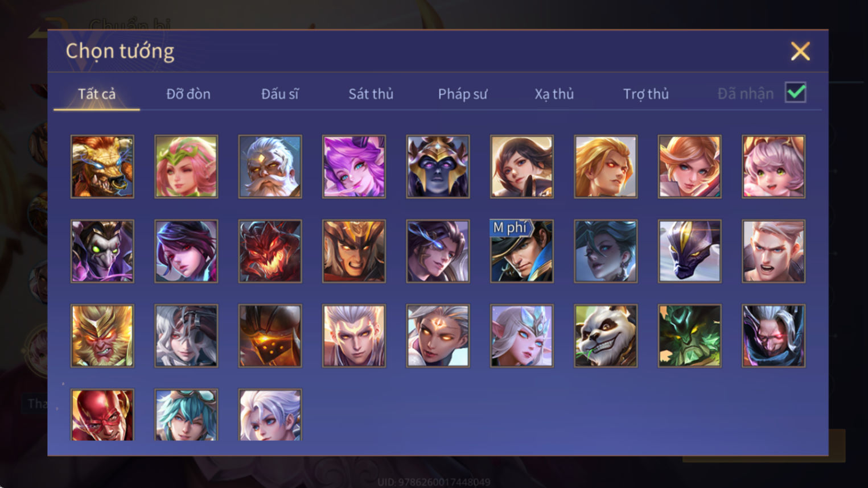Switch to the Trợ thủ tab

tap(645, 94)
